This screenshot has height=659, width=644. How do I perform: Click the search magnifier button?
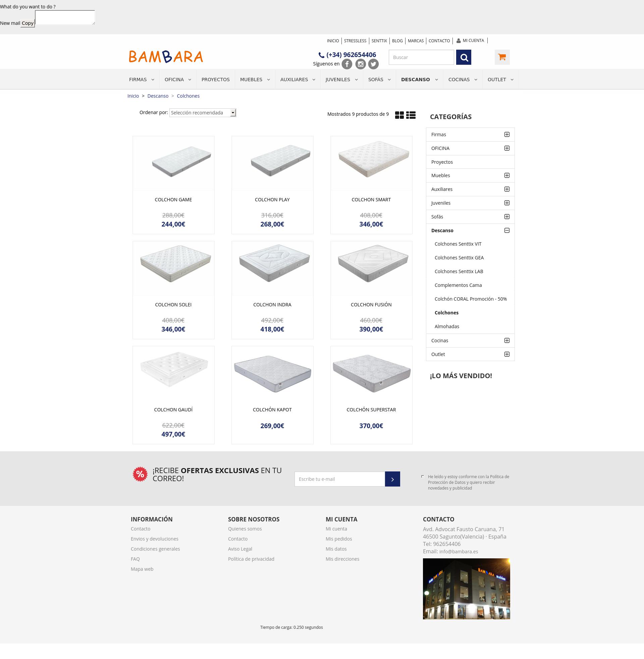pyautogui.click(x=464, y=57)
